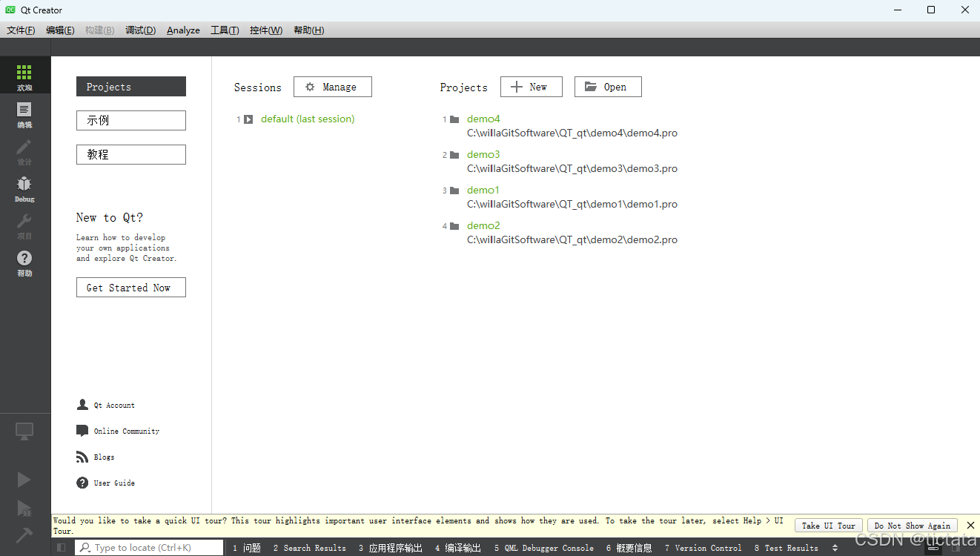
Task: Switch to the Debug mode
Action: [24, 189]
